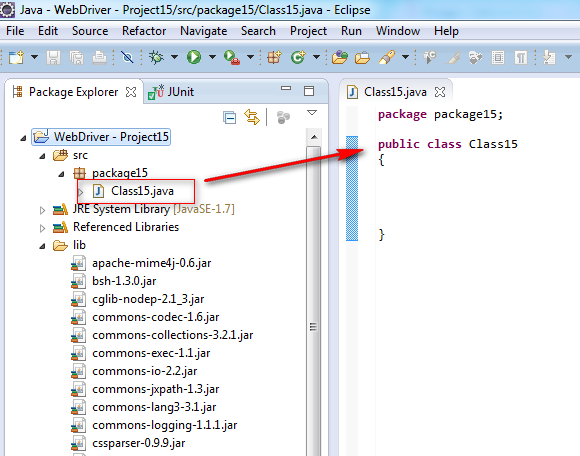The image size is (580, 456).
Task: Click the Debug bug icon
Action: coord(156,57)
